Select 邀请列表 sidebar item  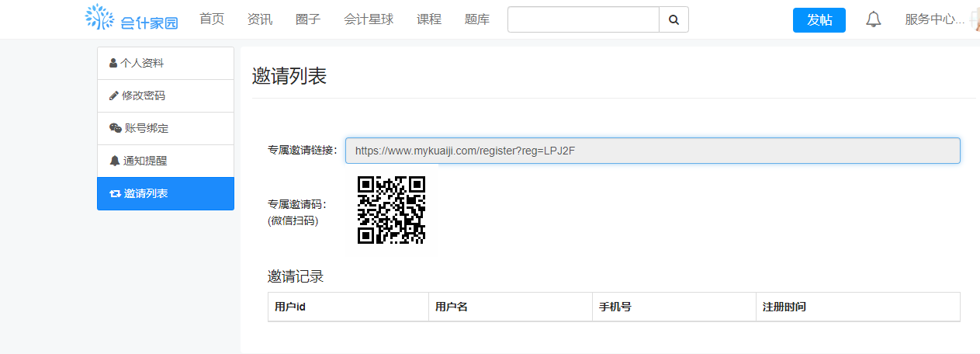tap(165, 193)
